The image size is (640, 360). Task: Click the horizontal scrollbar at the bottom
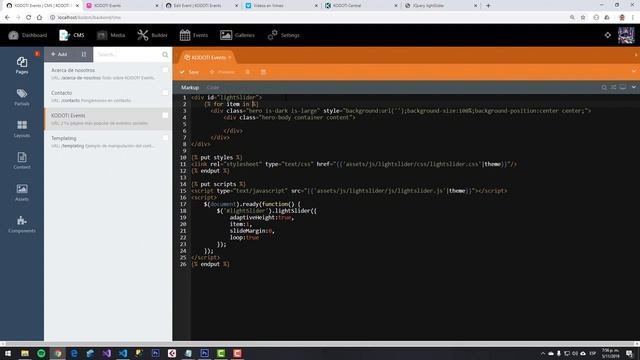coord(320,344)
